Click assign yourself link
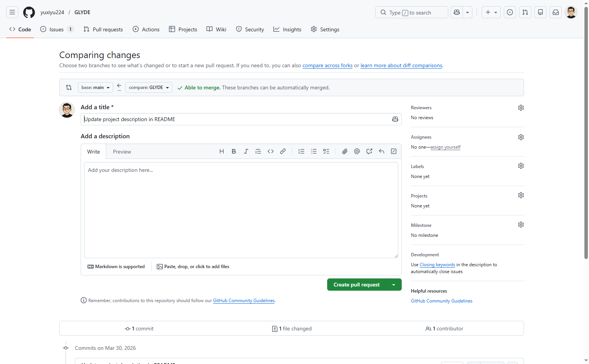This screenshot has height=364, width=589. [x=446, y=147]
